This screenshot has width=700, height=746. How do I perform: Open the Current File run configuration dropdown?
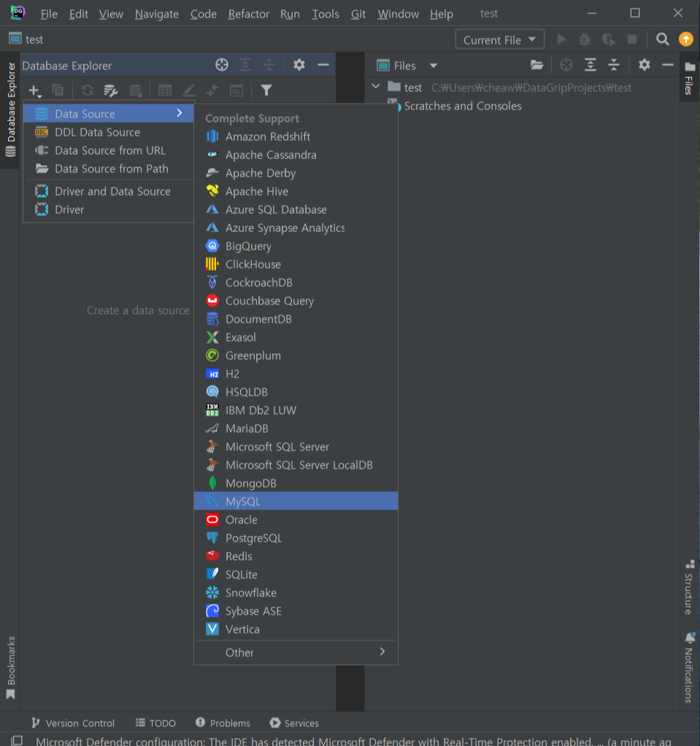point(500,39)
